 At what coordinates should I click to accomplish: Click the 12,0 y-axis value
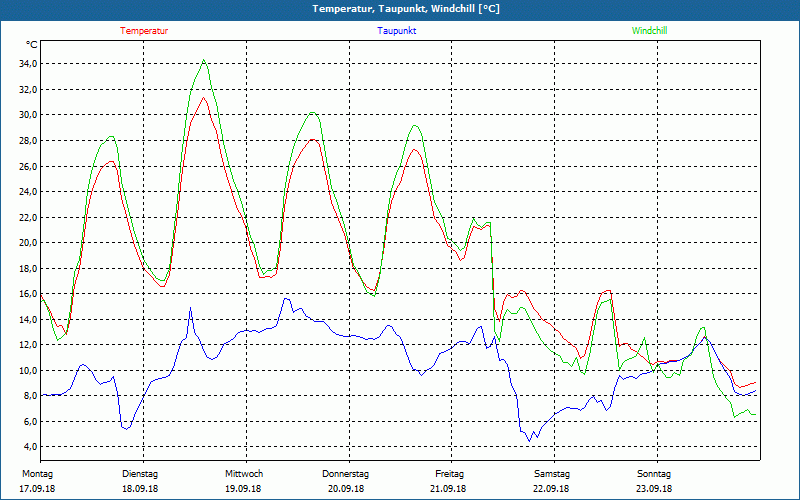28,345
